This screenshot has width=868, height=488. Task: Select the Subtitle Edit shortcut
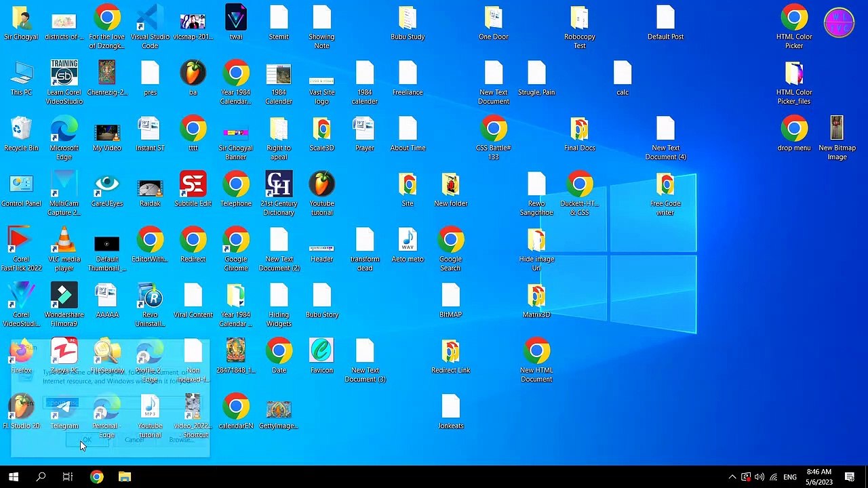[x=193, y=189]
